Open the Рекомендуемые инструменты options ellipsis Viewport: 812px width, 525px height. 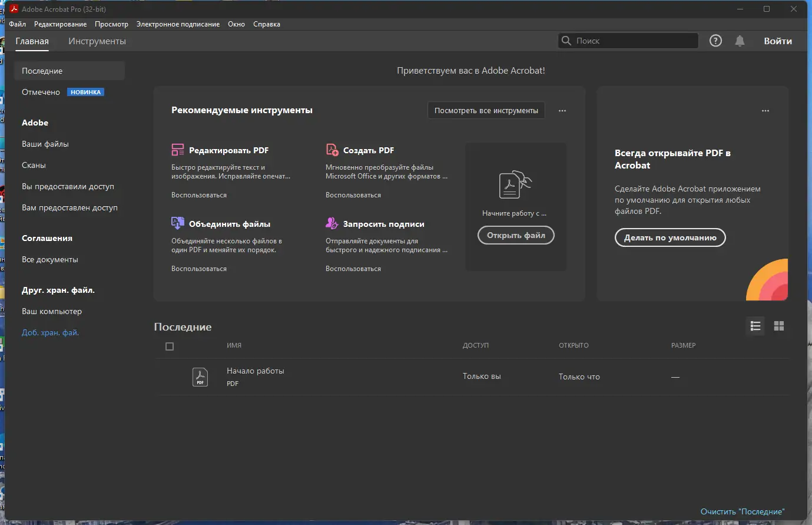click(562, 111)
